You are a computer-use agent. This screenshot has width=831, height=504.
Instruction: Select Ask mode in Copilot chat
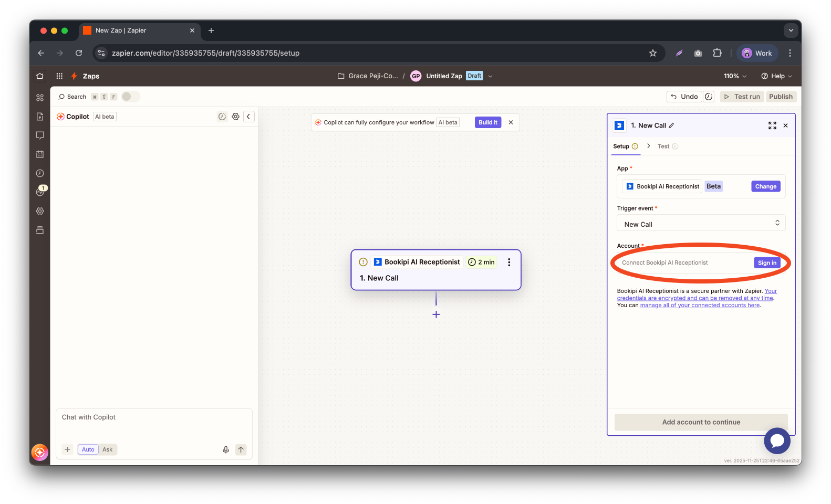coord(108,449)
